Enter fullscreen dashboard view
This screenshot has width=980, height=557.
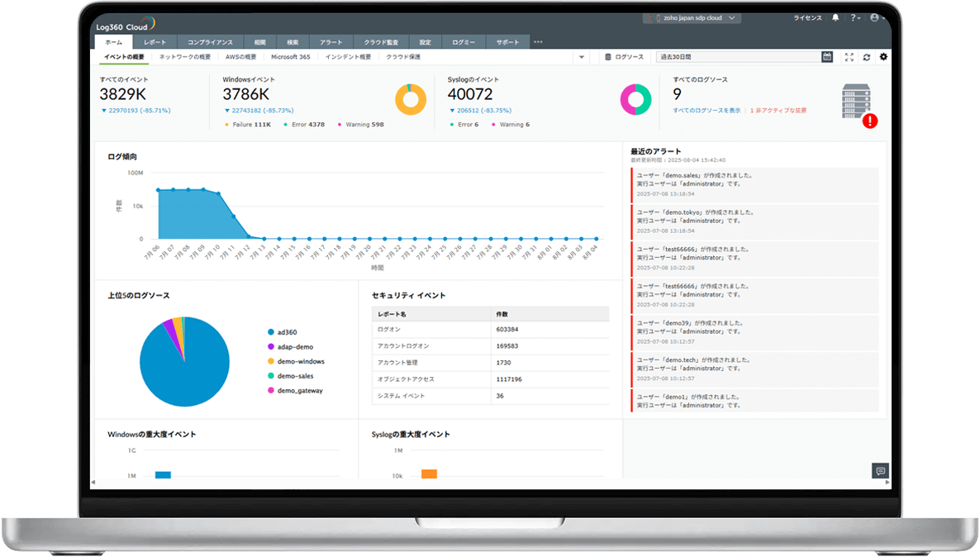[x=849, y=57]
